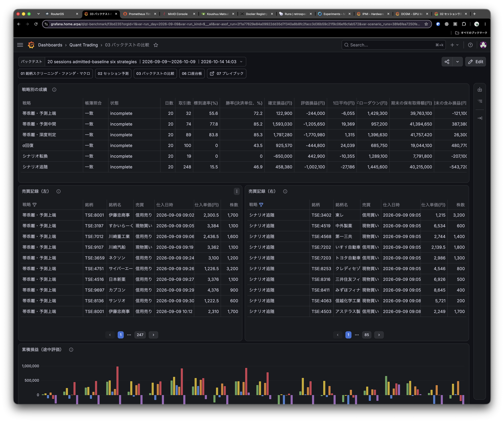This screenshot has height=422, width=504.
Task: Focus the Grafana Search field
Action: tap(394, 45)
